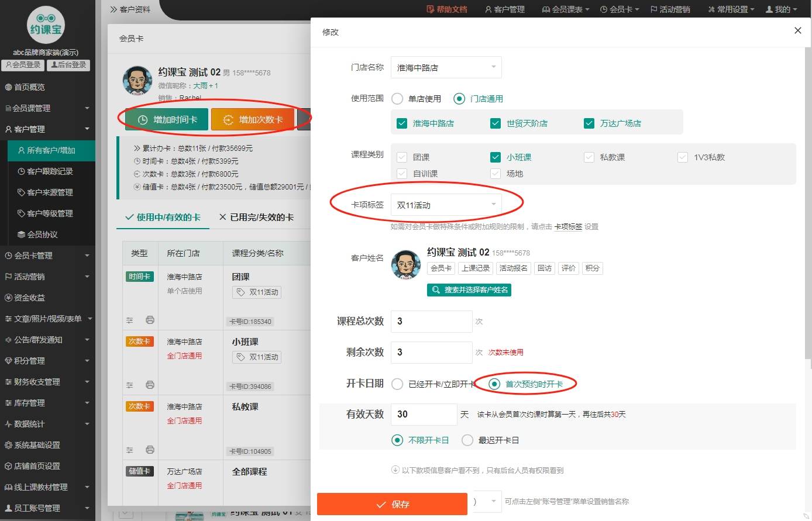Click the customer avatar in 修改 dialog
The height and width of the screenshot is (521, 812).
406,264
